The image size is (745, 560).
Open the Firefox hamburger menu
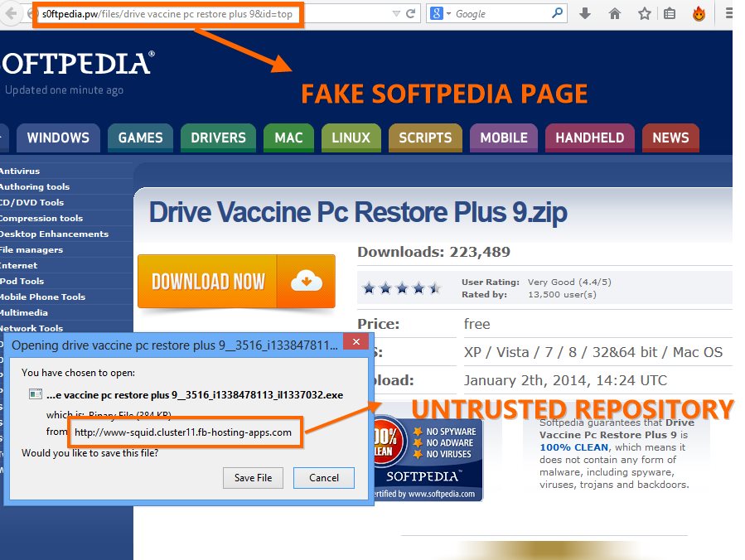click(x=729, y=13)
